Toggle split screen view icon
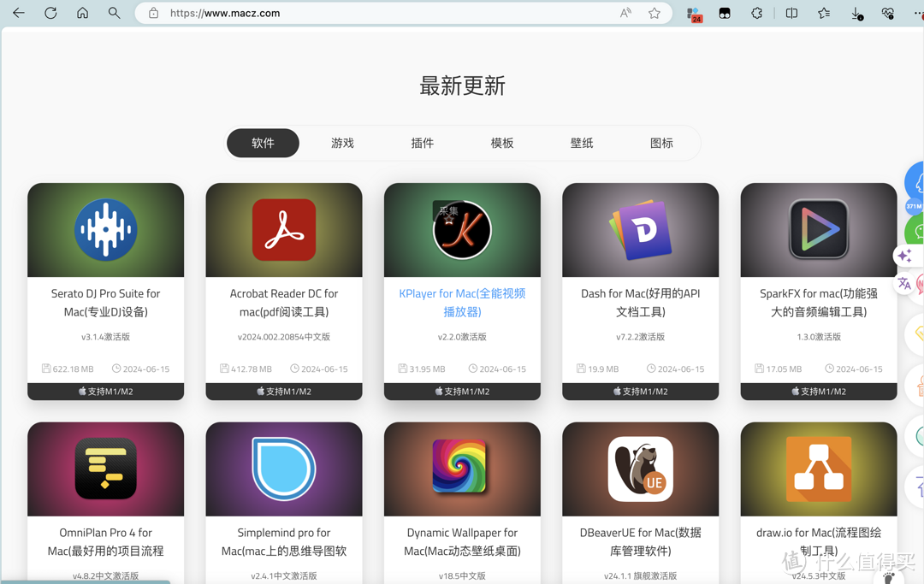Viewport: 924px width, 584px height. point(792,13)
